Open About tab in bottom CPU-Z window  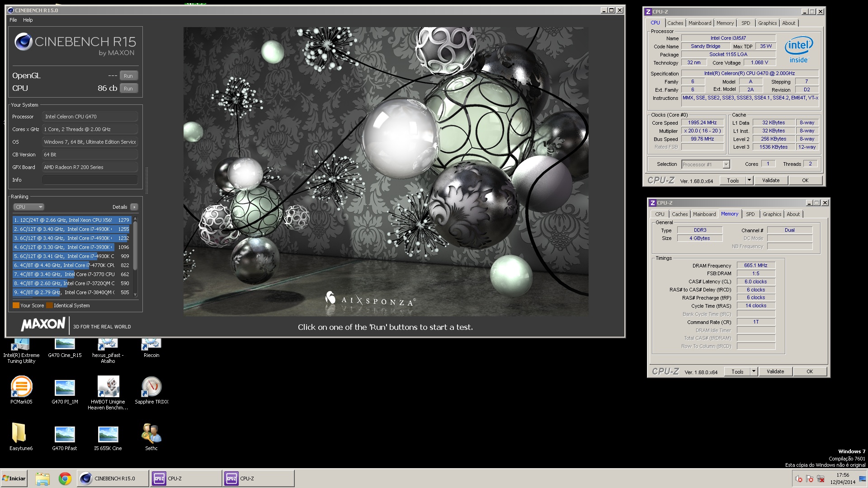point(793,214)
